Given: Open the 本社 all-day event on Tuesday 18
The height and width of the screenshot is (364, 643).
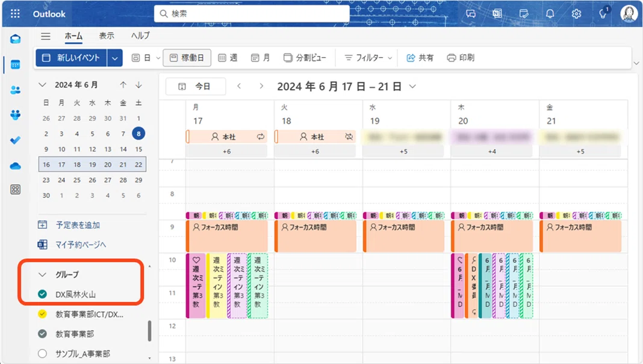Looking at the screenshot, I should (315, 137).
